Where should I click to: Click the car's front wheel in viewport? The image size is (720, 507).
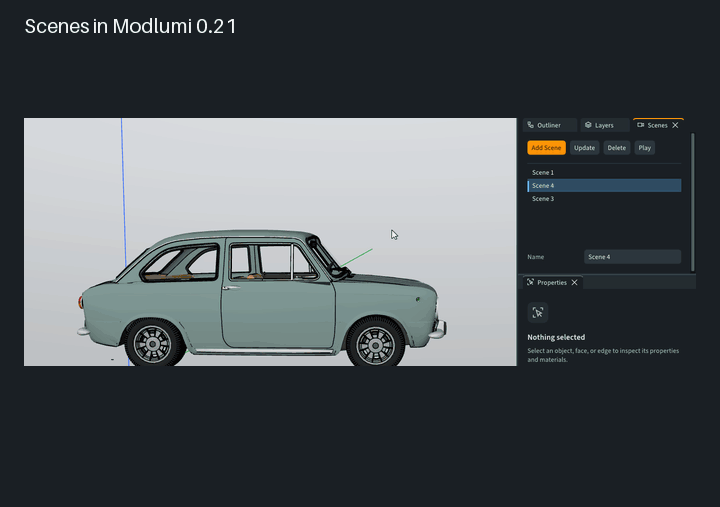coord(375,344)
